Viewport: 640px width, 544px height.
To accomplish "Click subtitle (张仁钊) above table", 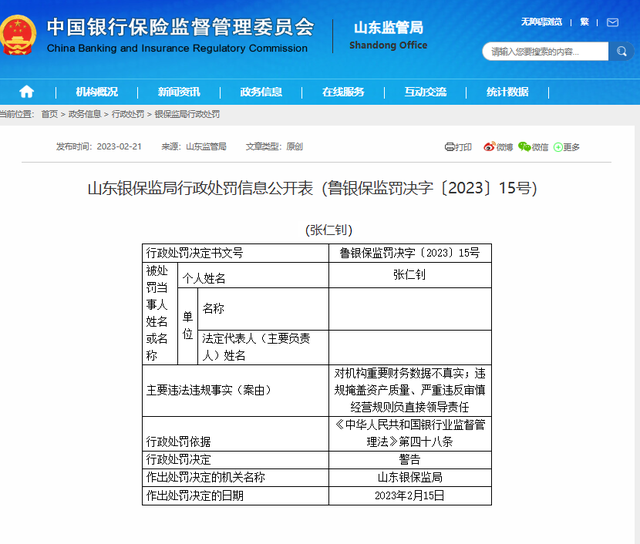I will click(329, 230).
